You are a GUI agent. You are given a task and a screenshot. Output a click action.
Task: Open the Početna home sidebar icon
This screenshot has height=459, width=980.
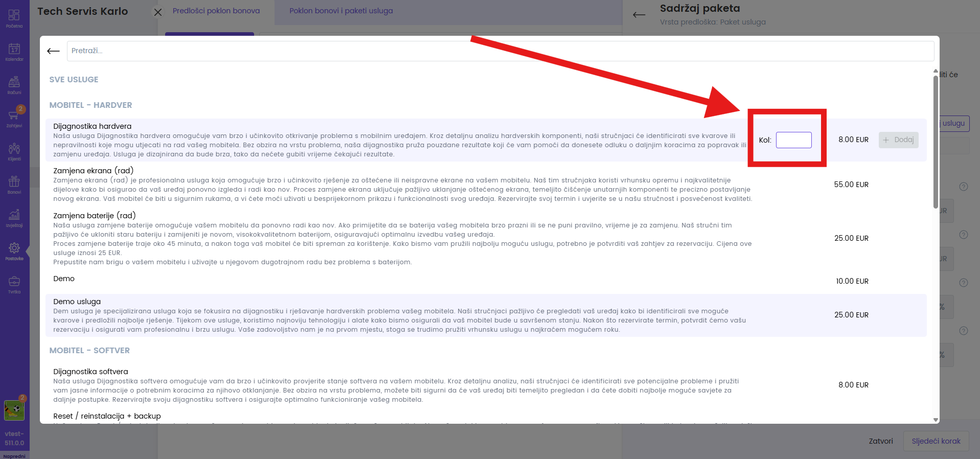pyautogui.click(x=14, y=18)
